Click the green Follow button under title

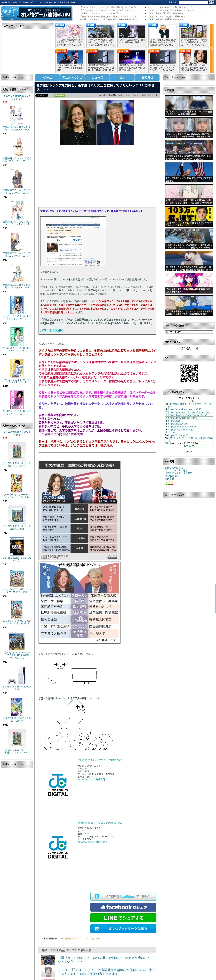60,96
